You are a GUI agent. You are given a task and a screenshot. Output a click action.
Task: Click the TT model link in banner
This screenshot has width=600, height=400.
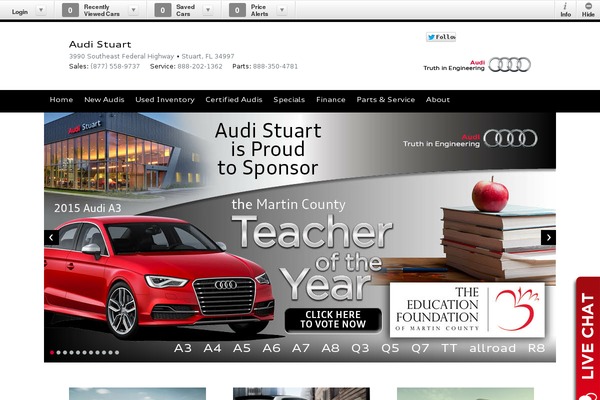[x=449, y=348]
